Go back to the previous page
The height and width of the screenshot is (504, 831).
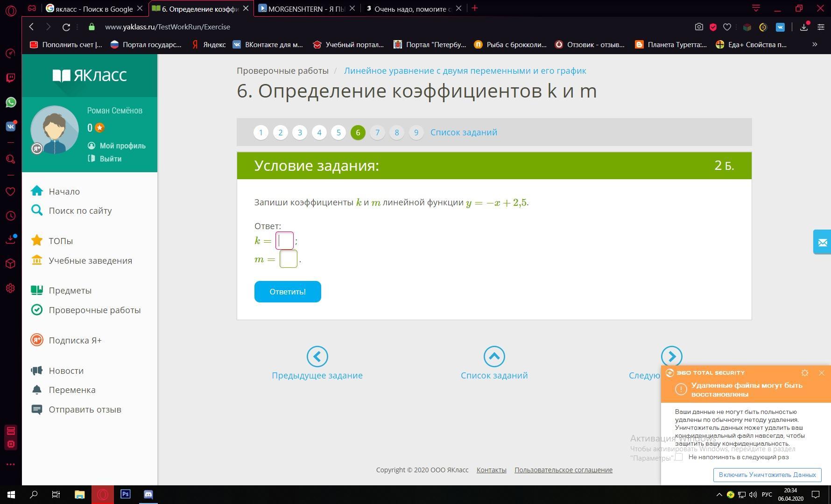pos(31,27)
